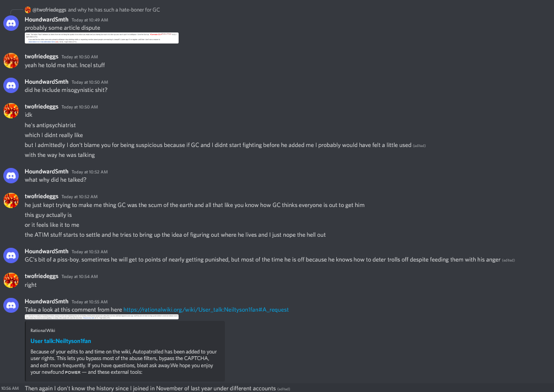Click HoundwardSmth's avatar at 10:52 AM message
The width and height of the screenshot is (554, 392).
[11, 176]
